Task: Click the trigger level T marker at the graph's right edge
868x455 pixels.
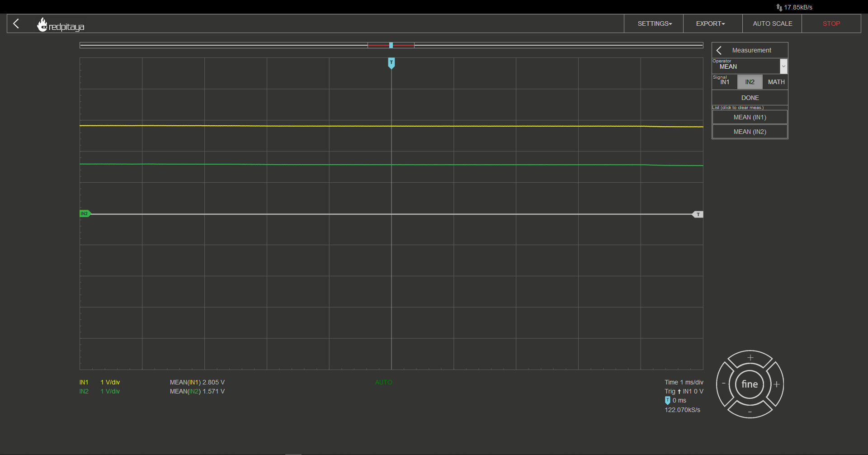Action: 698,214
